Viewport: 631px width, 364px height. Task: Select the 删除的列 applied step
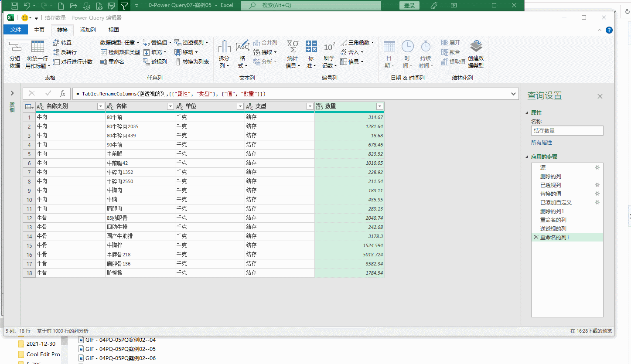(x=550, y=176)
